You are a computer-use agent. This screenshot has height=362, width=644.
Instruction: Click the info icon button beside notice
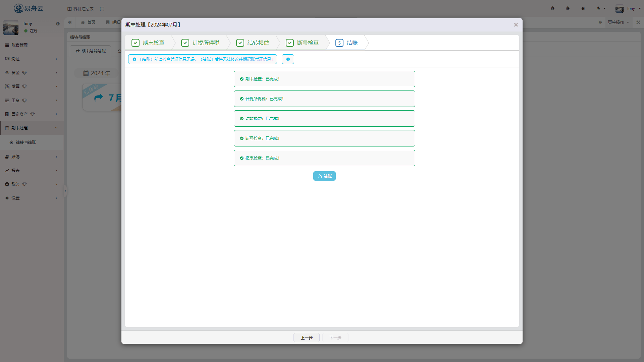(x=288, y=59)
